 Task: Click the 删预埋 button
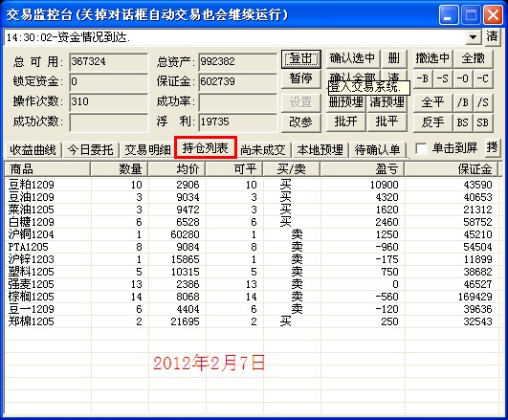(346, 102)
